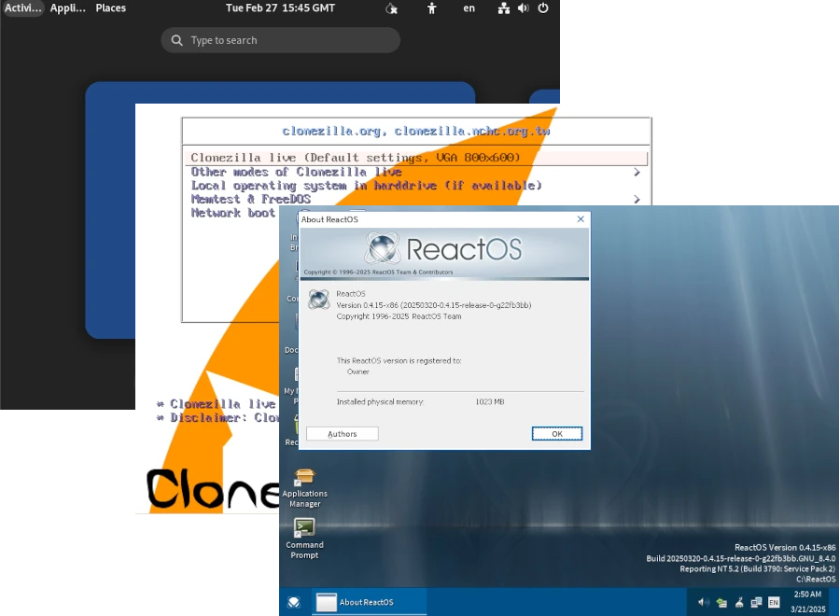Expand the submenu arrow for 'Other modes of Clonezilla live'
Viewport: 840px width, 616px height.
click(637, 172)
